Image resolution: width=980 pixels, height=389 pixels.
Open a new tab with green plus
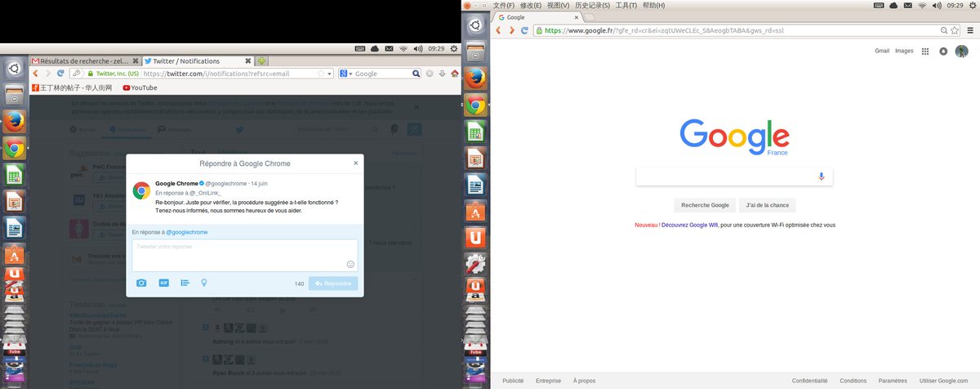click(x=261, y=61)
